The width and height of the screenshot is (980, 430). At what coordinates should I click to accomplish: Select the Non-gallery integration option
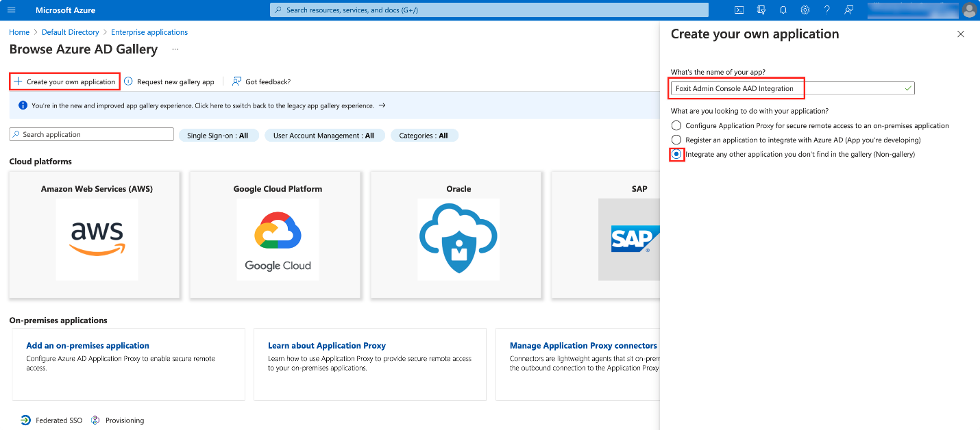(676, 153)
